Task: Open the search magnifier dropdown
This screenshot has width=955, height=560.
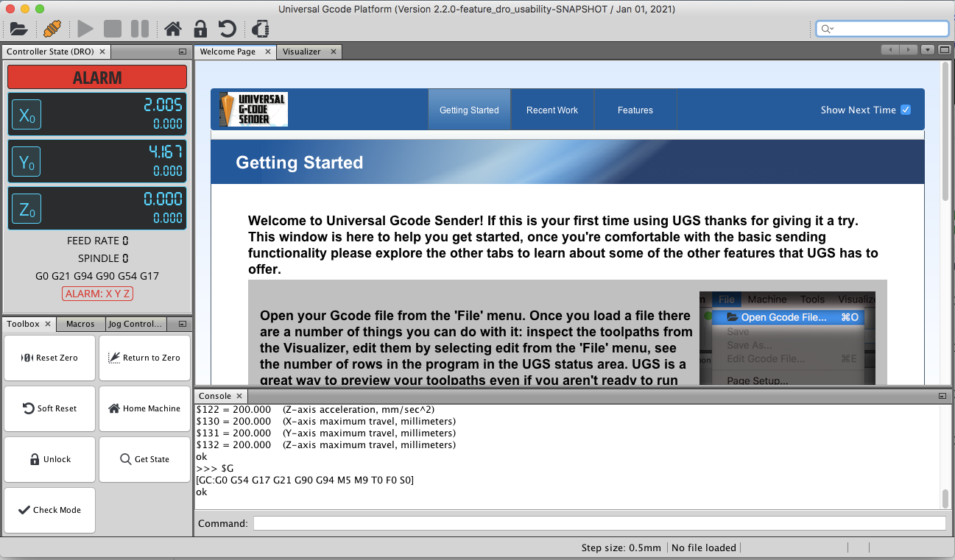Action: pos(827,29)
